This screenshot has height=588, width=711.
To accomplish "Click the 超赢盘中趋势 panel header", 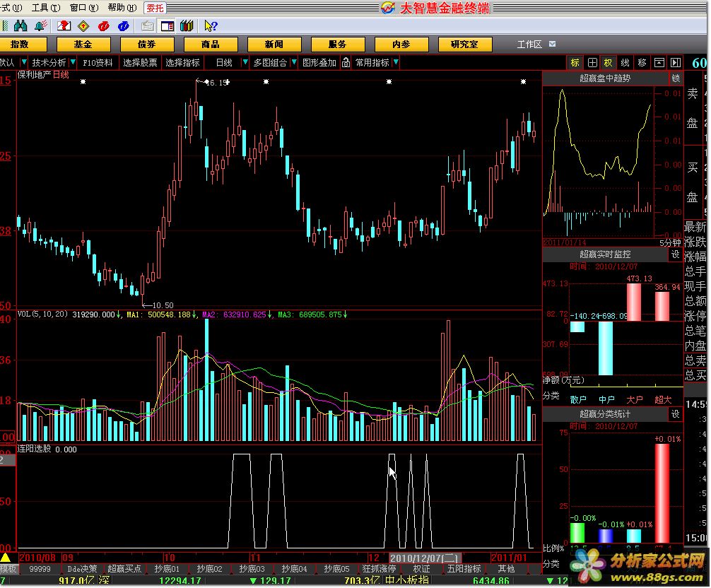I will 605,78.
